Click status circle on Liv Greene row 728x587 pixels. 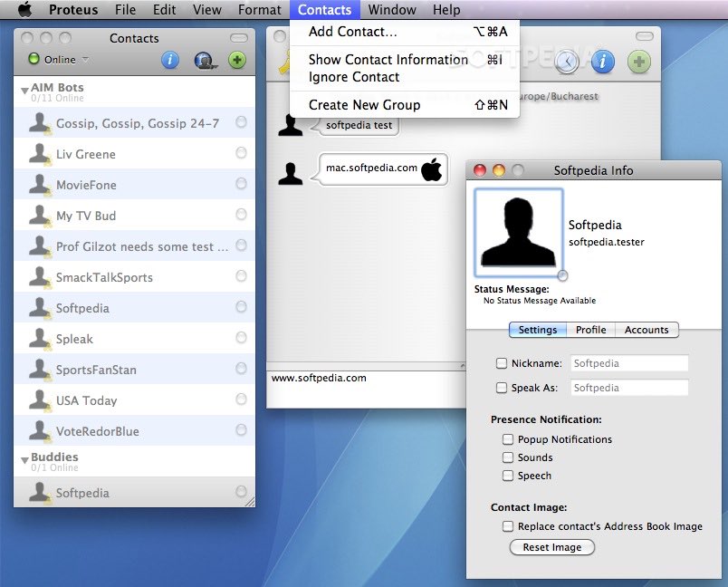pyautogui.click(x=241, y=152)
